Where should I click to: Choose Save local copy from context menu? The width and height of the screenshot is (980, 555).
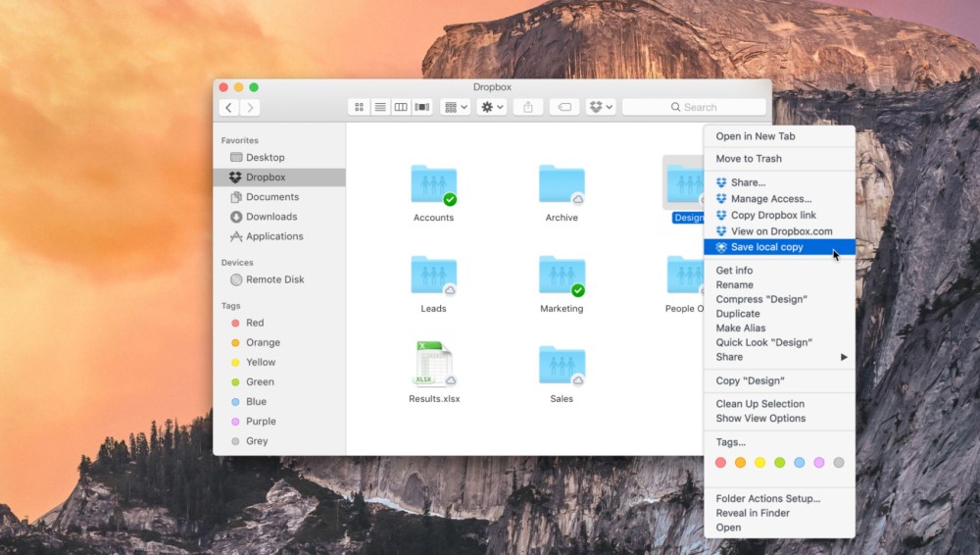pyautogui.click(x=766, y=247)
